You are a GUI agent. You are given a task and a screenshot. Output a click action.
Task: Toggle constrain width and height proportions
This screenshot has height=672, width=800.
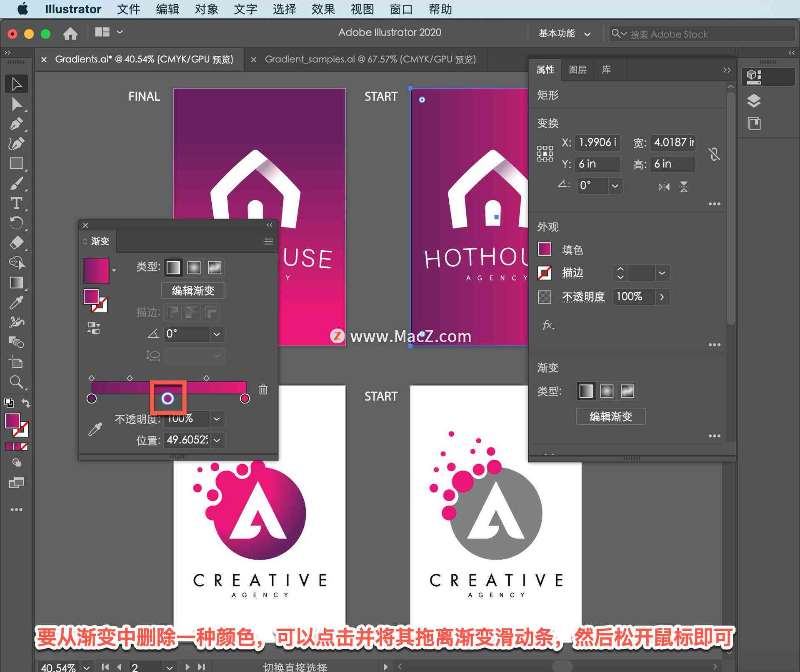[x=714, y=154]
